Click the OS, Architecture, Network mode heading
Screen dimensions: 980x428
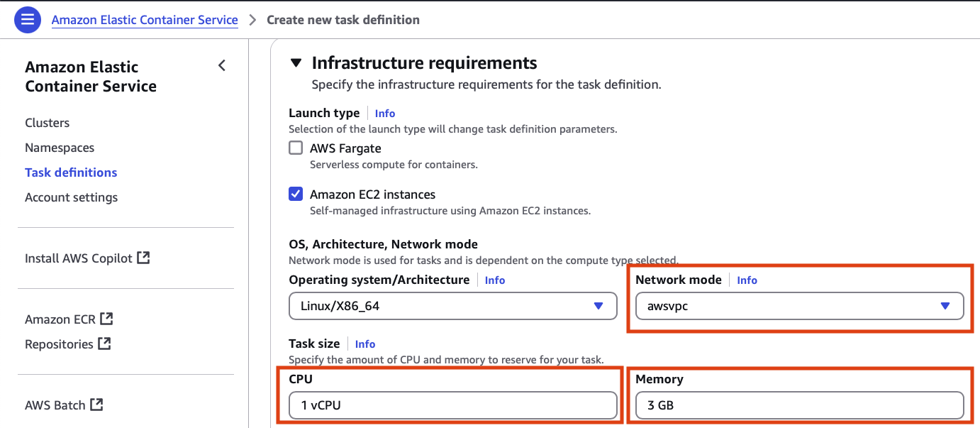pyautogui.click(x=384, y=244)
